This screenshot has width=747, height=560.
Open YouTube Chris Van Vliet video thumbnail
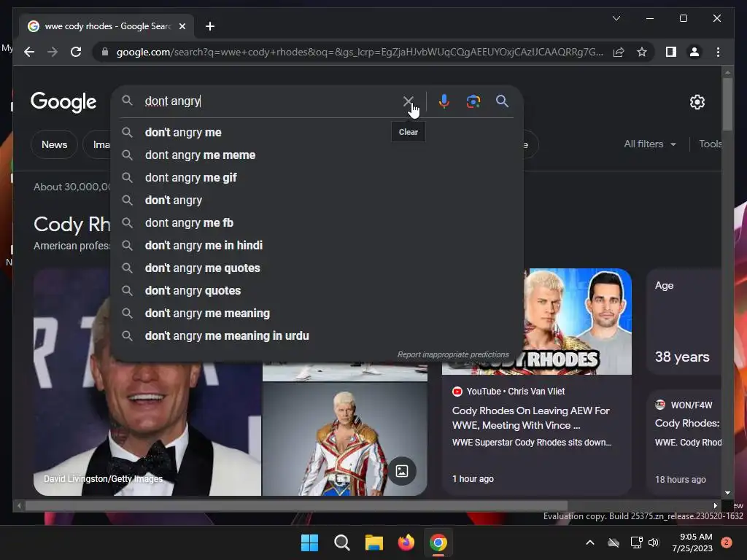578,322
